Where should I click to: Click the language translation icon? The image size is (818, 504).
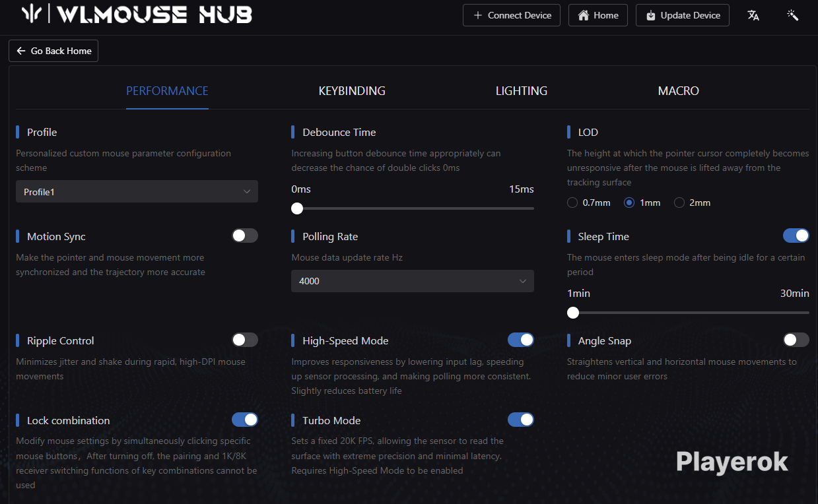coord(753,15)
